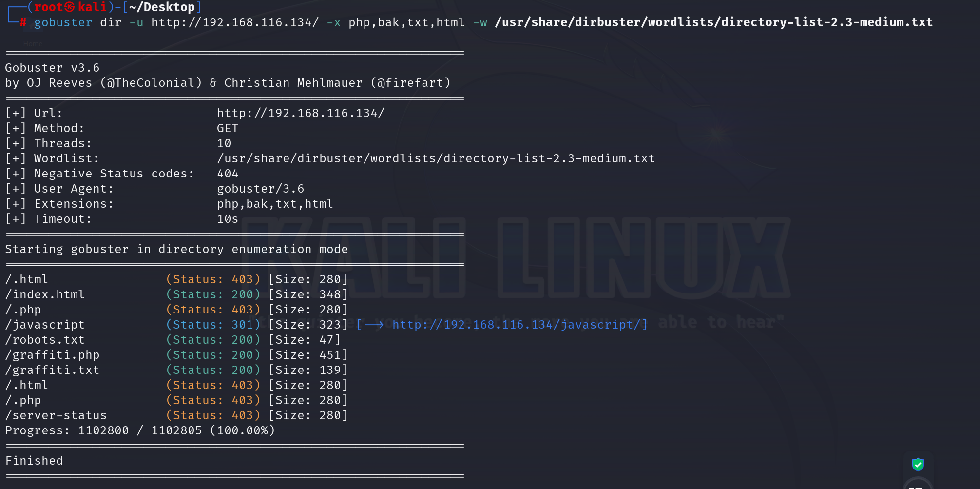The height and width of the screenshot is (489, 980).
Task: Select the bold wordlist path in the command line
Action: pos(713,22)
